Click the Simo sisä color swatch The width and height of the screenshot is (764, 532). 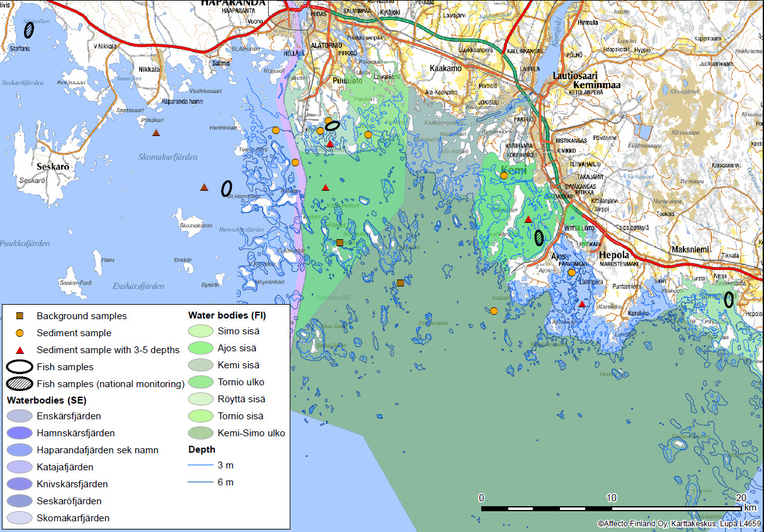click(x=202, y=331)
